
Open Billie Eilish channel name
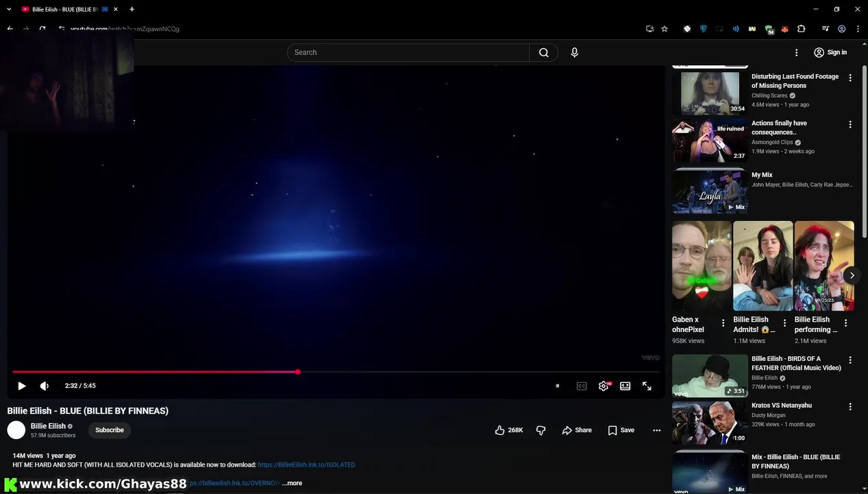point(48,426)
